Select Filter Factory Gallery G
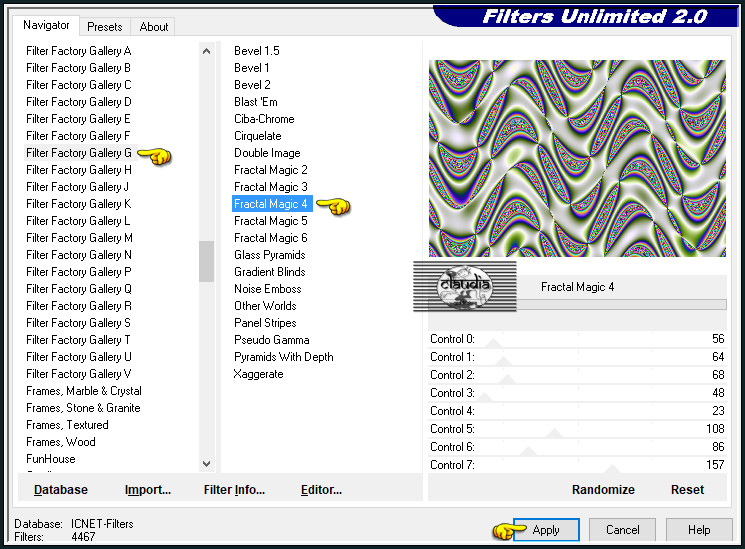The width and height of the screenshot is (745, 549). (x=79, y=153)
